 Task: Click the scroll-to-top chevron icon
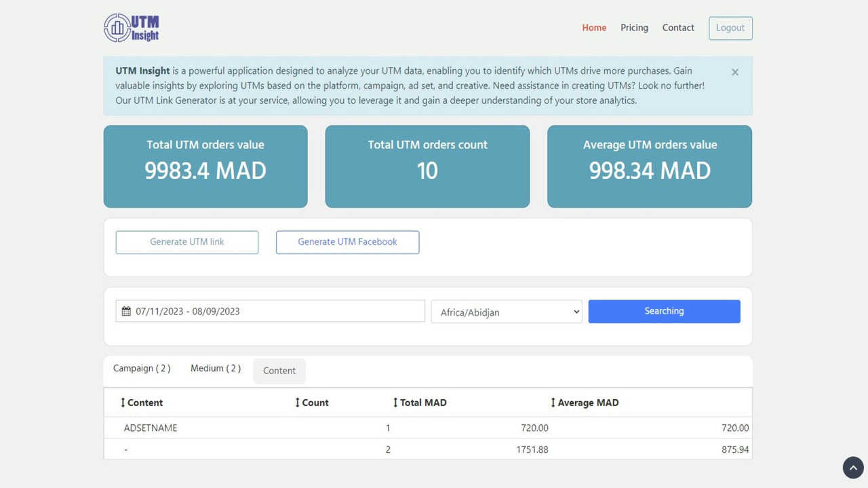tap(852, 467)
